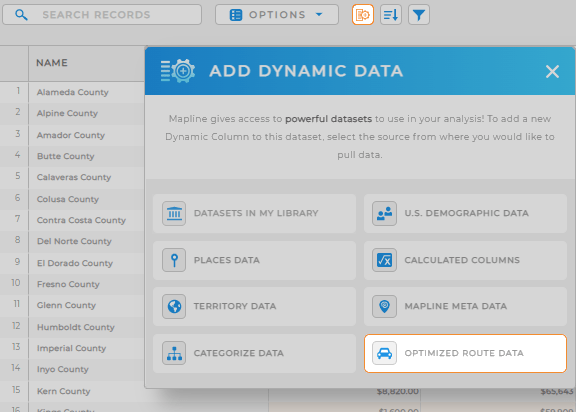Click the territory globe icon
The width and height of the screenshot is (576, 412).
tap(174, 306)
